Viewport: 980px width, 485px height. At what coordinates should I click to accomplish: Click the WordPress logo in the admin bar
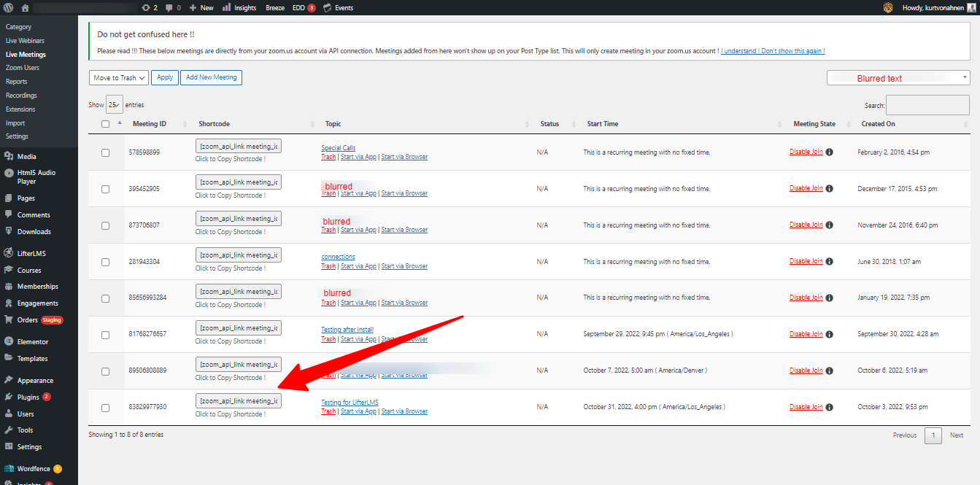(x=7, y=7)
